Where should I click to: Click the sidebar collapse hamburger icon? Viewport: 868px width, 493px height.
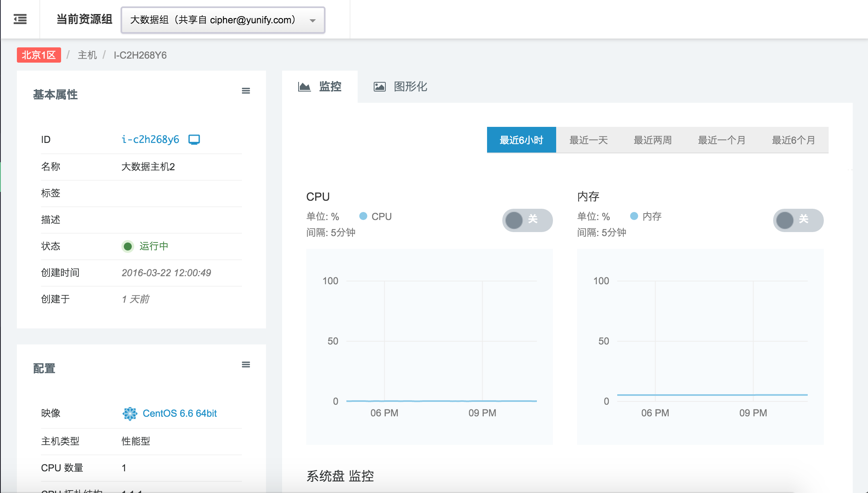pos(20,19)
